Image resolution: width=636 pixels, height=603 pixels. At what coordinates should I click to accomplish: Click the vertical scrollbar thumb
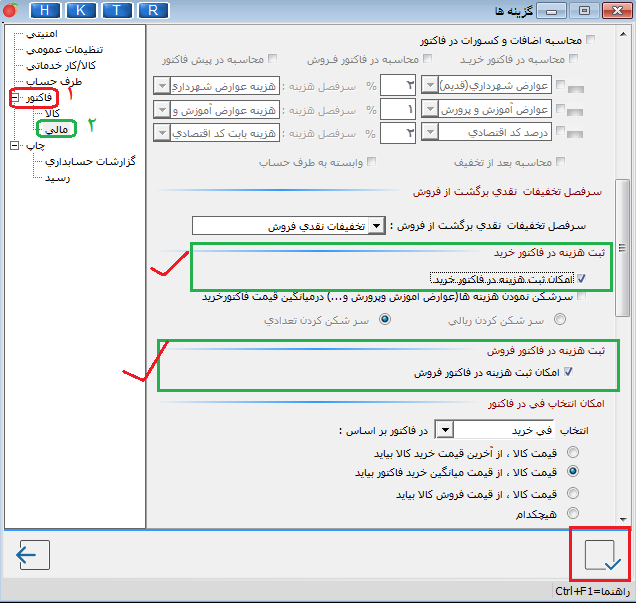622,248
